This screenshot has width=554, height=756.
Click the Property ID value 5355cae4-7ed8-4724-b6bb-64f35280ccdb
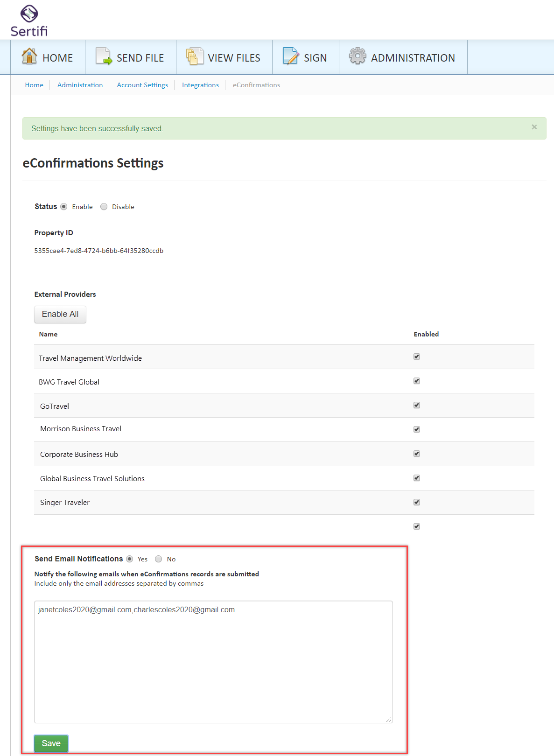pos(99,251)
